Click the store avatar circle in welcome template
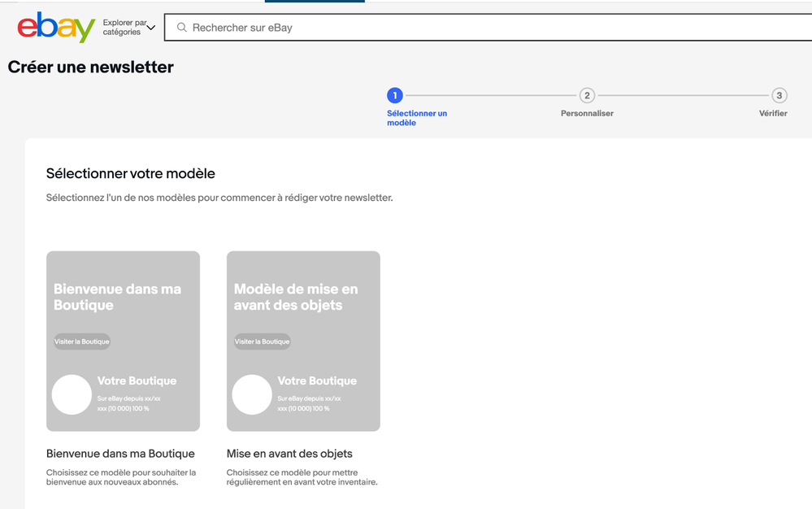 click(72, 394)
